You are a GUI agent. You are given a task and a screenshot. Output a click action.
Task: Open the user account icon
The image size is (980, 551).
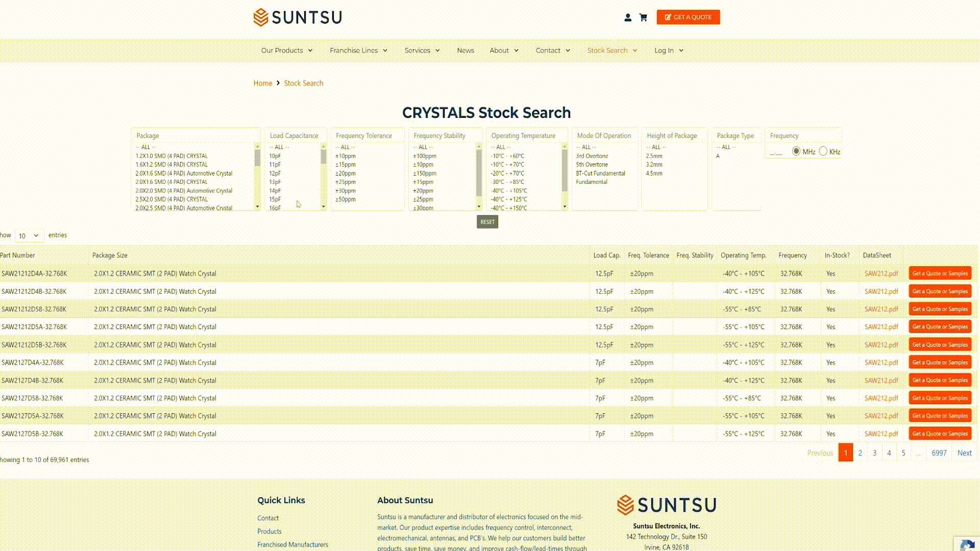pyautogui.click(x=628, y=17)
